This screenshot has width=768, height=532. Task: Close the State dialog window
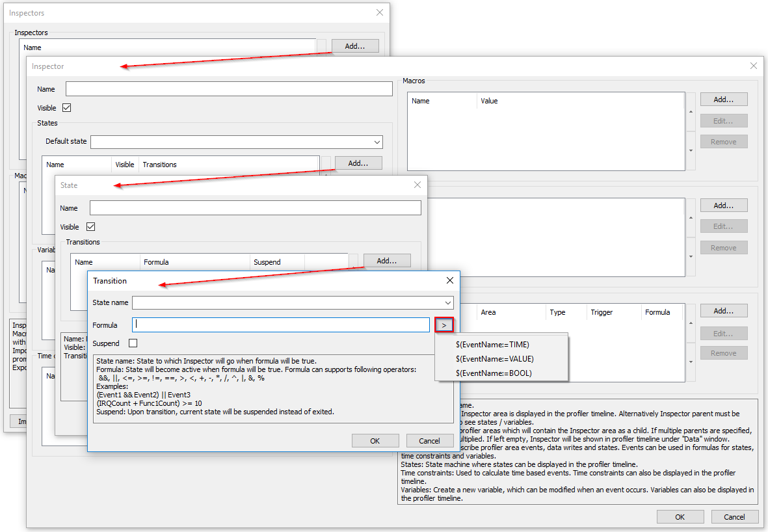pyautogui.click(x=417, y=185)
